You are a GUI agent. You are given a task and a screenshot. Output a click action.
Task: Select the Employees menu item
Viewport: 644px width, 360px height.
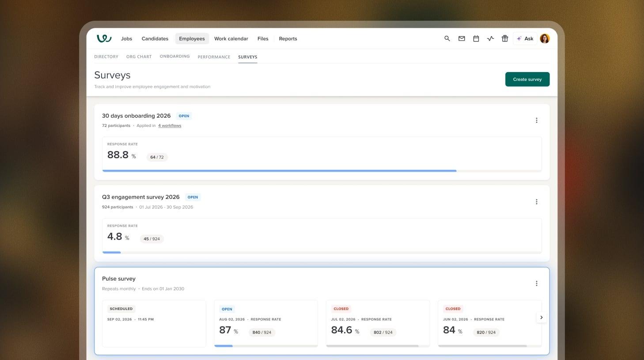click(192, 38)
